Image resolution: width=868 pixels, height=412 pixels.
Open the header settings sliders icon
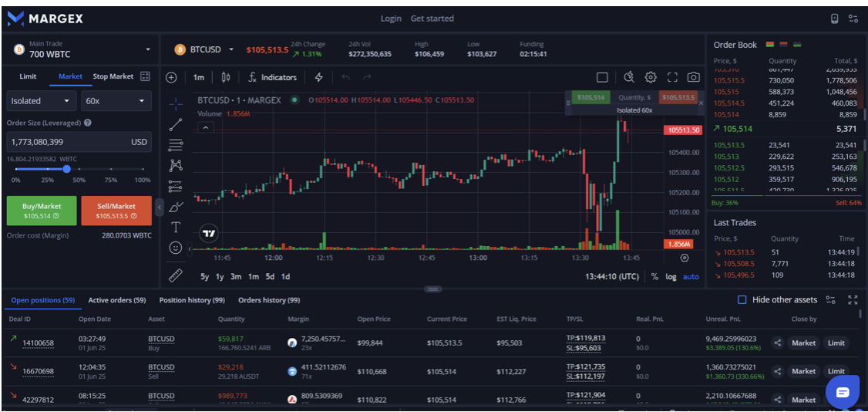[x=853, y=19]
